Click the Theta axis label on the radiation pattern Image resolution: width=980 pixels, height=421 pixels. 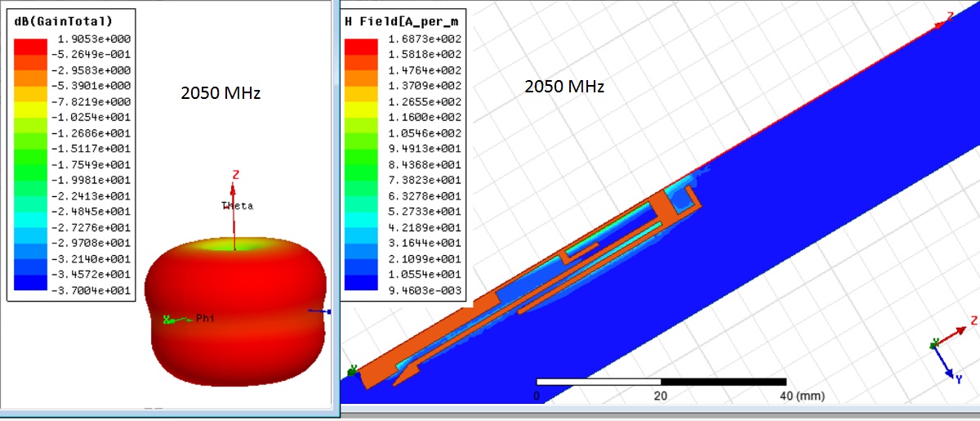click(238, 205)
